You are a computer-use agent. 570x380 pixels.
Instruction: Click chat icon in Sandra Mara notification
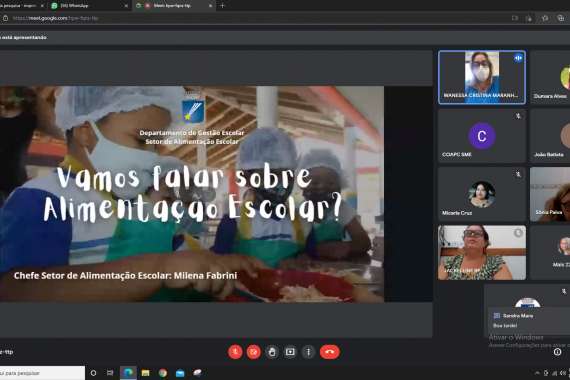[x=497, y=316]
